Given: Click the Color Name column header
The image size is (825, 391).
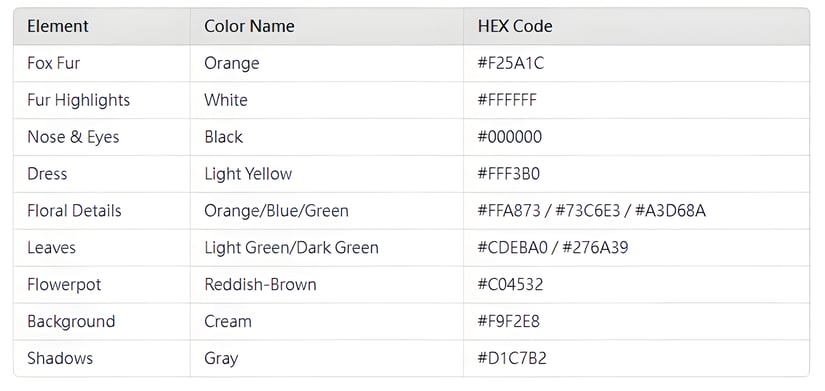Looking at the screenshot, I should click(249, 26).
